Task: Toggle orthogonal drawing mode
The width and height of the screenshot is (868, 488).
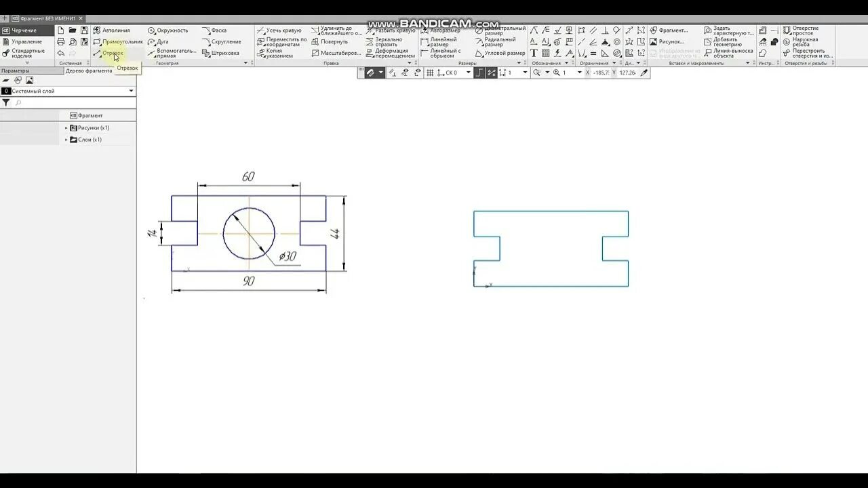Action: tap(479, 73)
